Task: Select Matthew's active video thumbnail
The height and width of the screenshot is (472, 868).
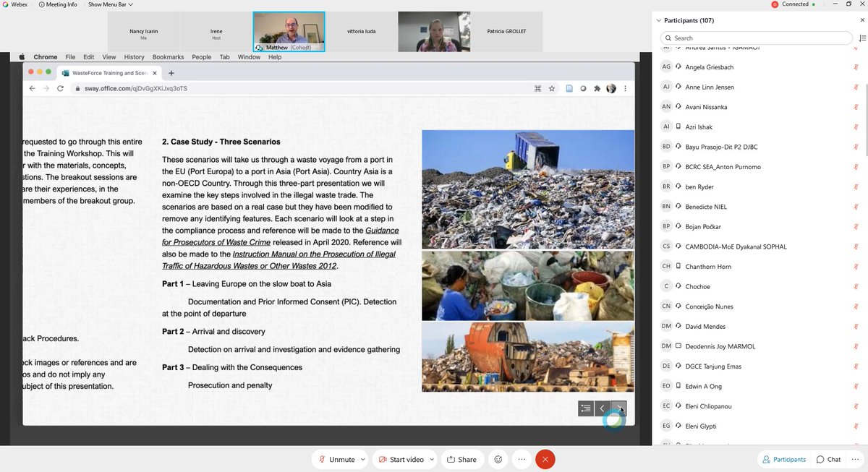Action: (x=289, y=32)
